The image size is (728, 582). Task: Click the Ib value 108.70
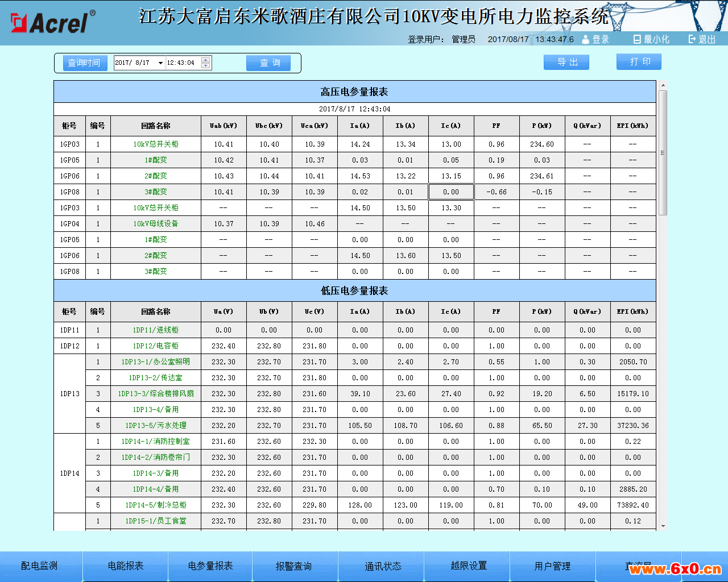click(x=406, y=426)
